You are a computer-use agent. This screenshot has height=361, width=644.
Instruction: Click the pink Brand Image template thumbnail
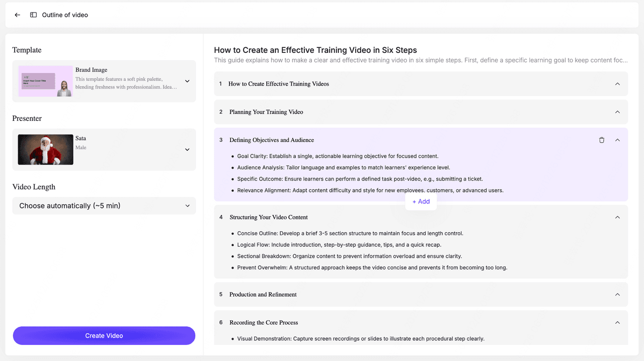(x=45, y=81)
